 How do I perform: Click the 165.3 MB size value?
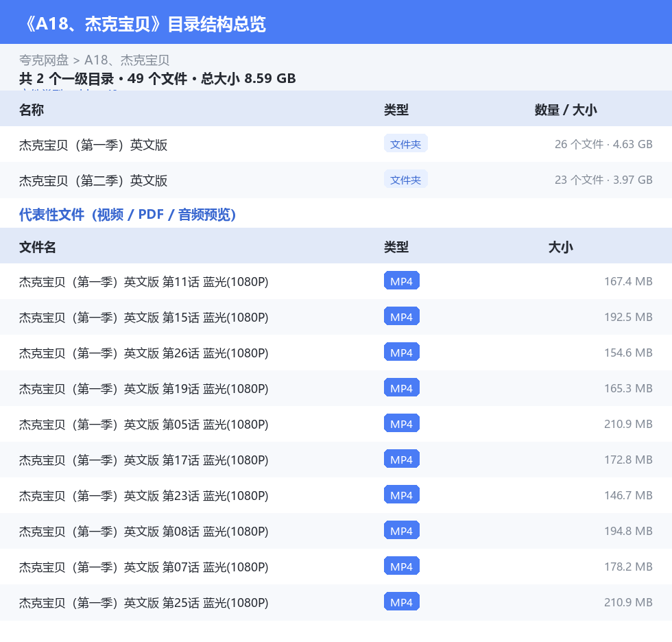click(628, 388)
